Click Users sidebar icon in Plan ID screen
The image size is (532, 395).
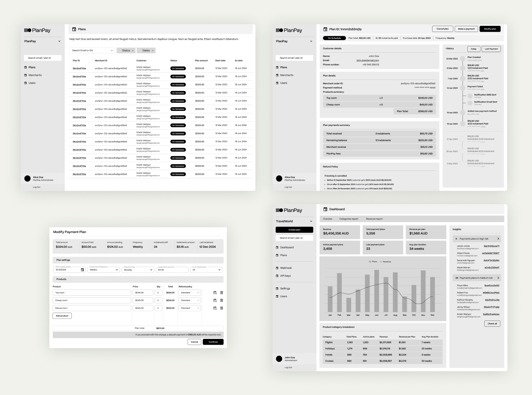(277, 83)
